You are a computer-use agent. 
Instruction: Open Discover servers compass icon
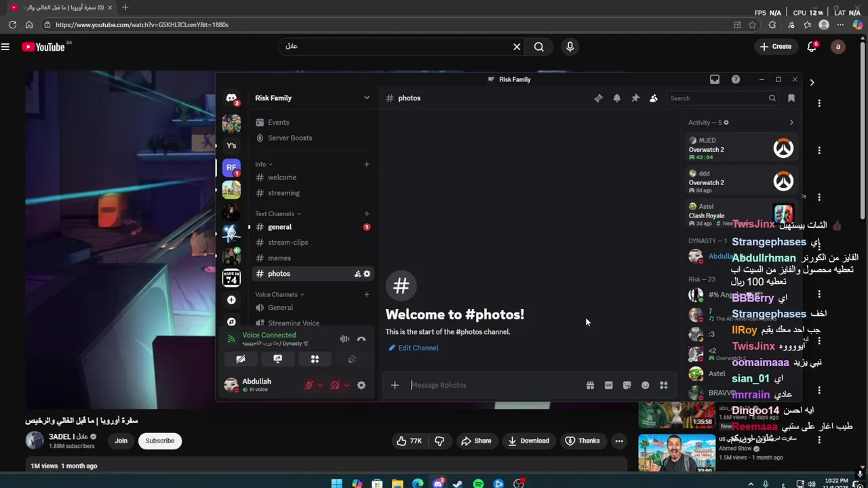pyautogui.click(x=231, y=322)
